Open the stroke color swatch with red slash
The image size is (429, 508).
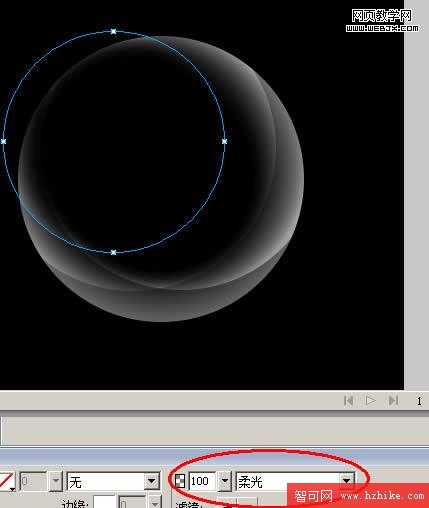(x=7, y=482)
